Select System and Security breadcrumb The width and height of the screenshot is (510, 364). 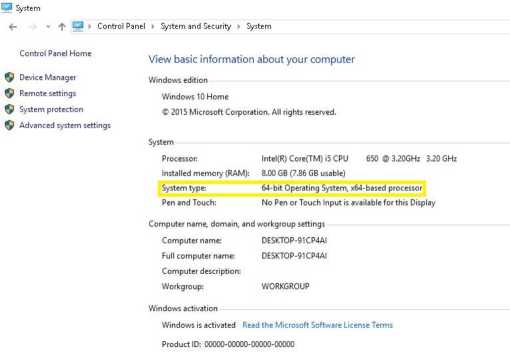pyautogui.click(x=196, y=26)
